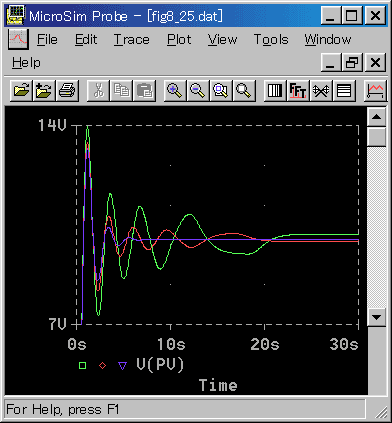Select the zoom area magnifier icon
Screen dimensions: 392x423
point(221,90)
